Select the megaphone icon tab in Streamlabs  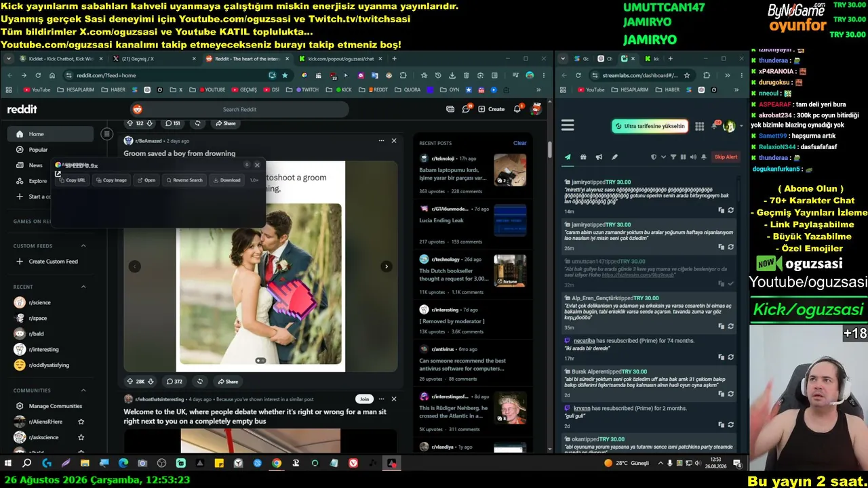pos(599,157)
